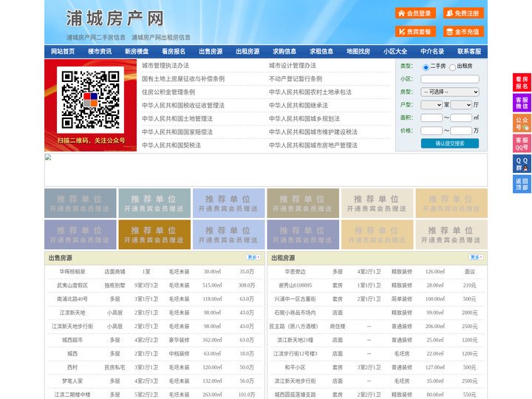Click the brown-gold 推荐单位 tile
The image size is (532, 399).
[154, 234]
